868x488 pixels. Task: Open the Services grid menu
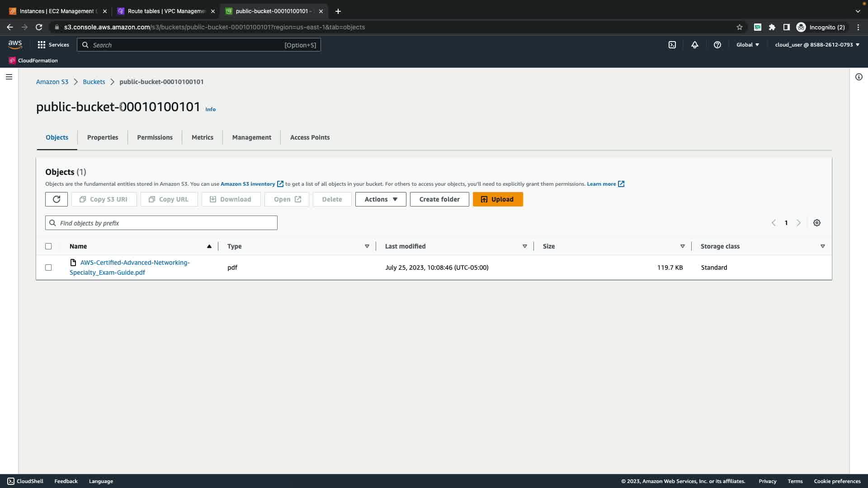click(x=53, y=45)
